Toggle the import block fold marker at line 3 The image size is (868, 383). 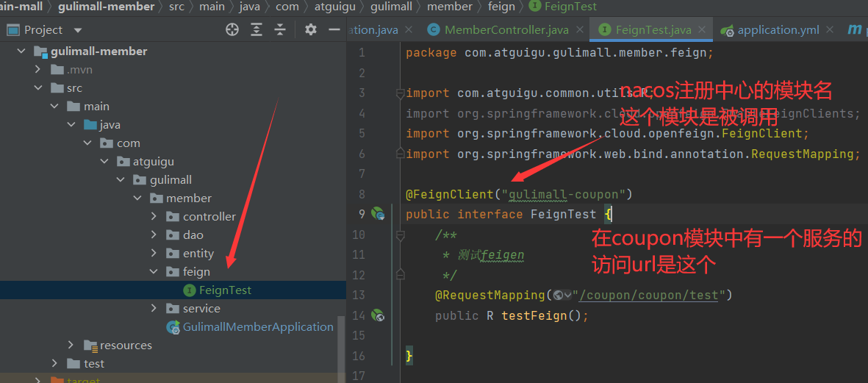[401, 93]
